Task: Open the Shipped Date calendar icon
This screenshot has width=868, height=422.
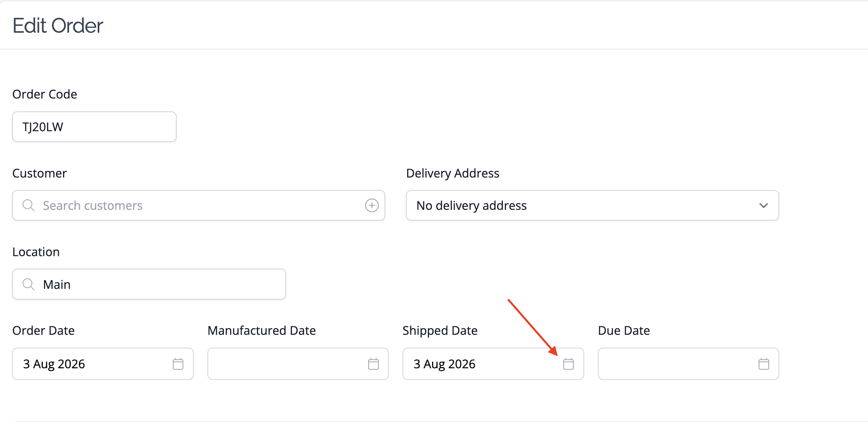Action: 568,364
